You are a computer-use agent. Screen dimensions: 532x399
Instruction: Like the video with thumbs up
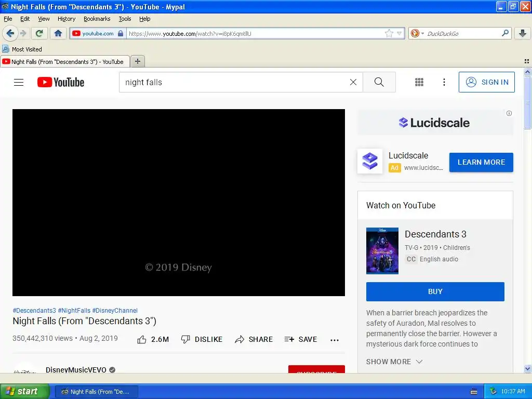[x=153, y=339]
